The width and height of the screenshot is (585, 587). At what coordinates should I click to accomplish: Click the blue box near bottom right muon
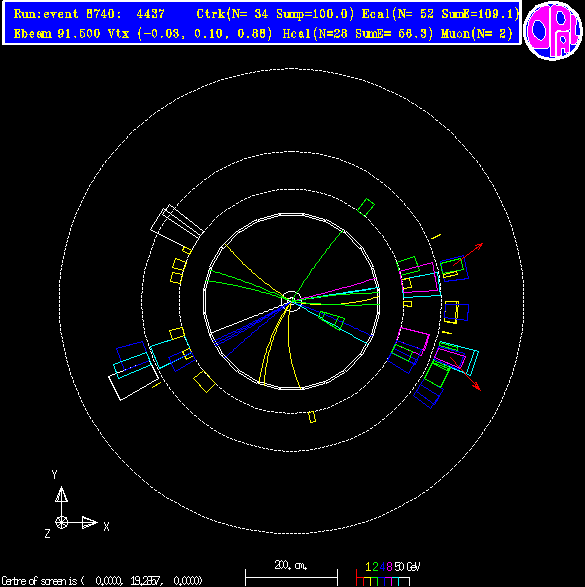pos(429,396)
